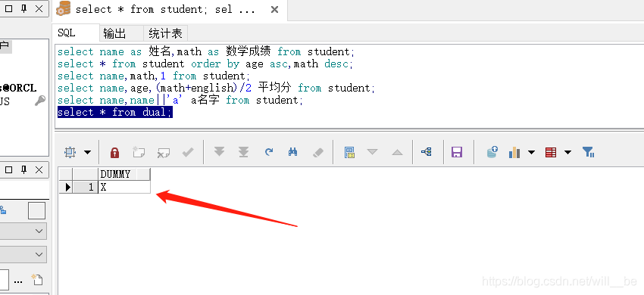
Task: Go to previous record up triangle
Action: (x=397, y=152)
